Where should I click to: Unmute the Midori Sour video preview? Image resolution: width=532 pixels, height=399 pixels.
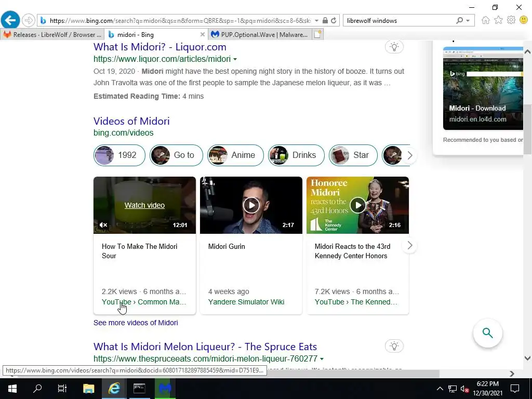pyautogui.click(x=103, y=225)
